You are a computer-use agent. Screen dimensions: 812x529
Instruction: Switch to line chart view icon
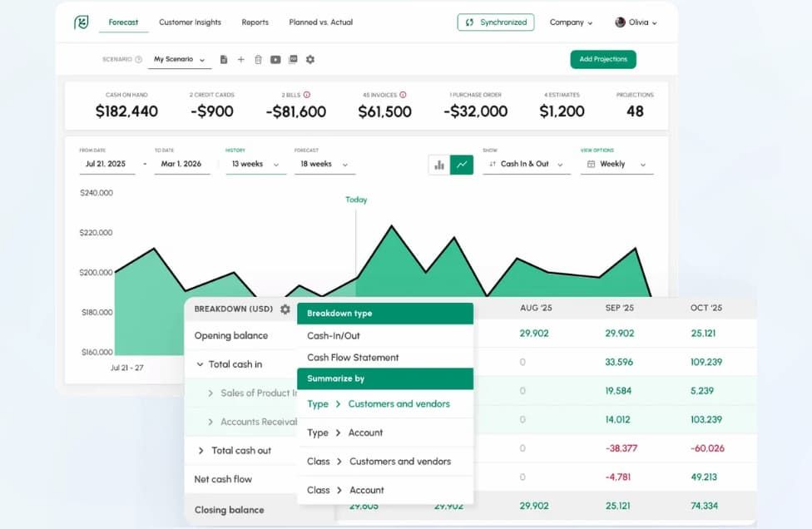tap(462, 165)
